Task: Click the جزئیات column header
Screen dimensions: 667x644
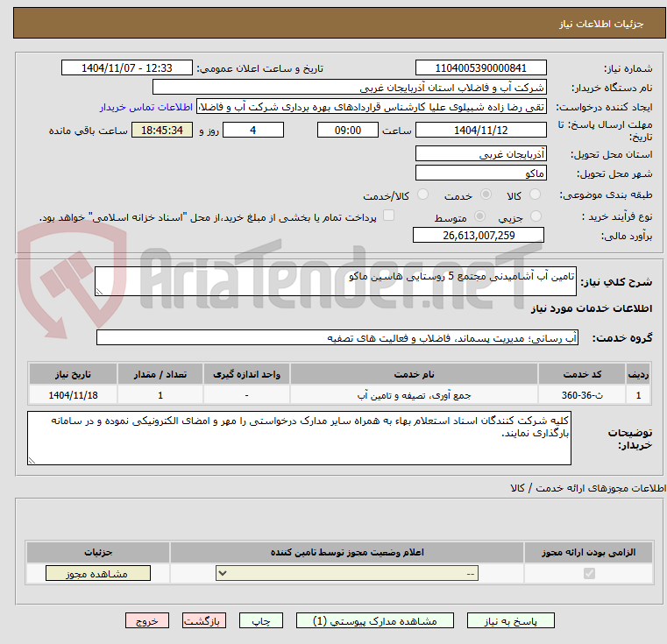Action: point(98,552)
